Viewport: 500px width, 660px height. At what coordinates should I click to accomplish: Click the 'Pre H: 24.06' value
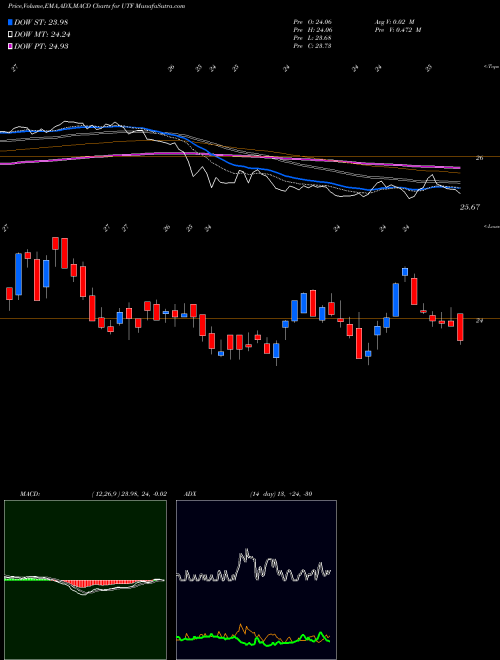tap(312, 30)
